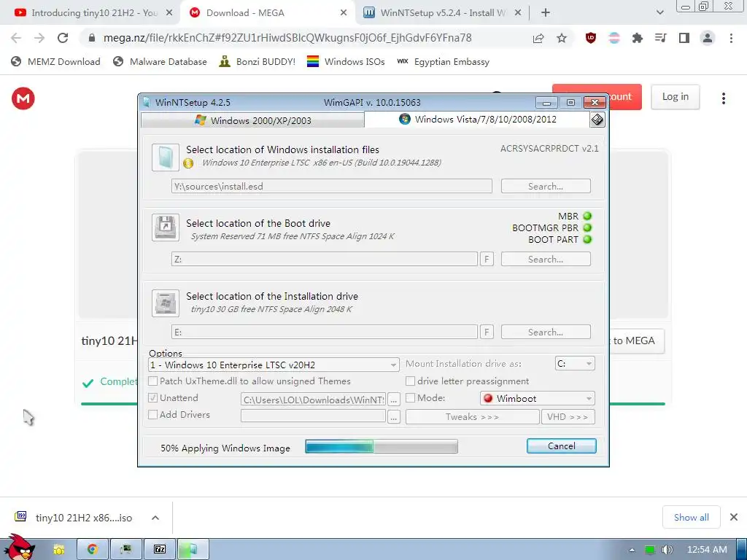Click the share page icon in address bar
This screenshot has height=560, width=747.
538,38
